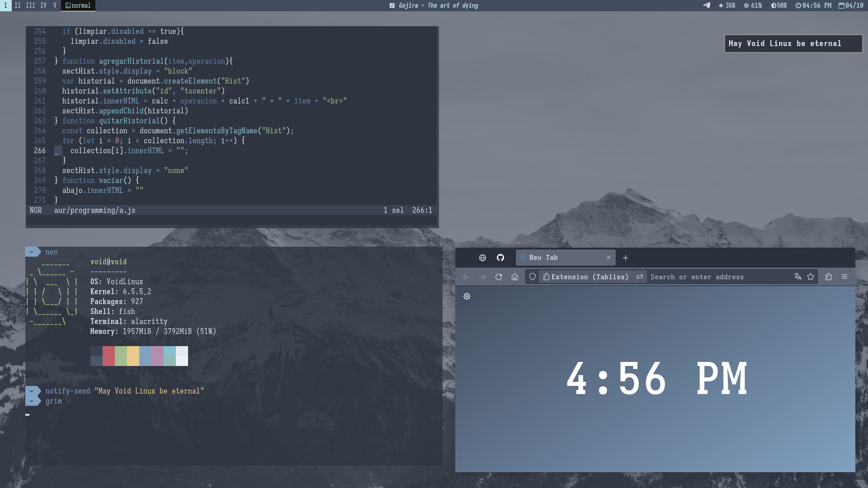Image resolution: width=868 pixels, height=488 pixels.
Task: Click the Reload page button
Action: point(499,277)
